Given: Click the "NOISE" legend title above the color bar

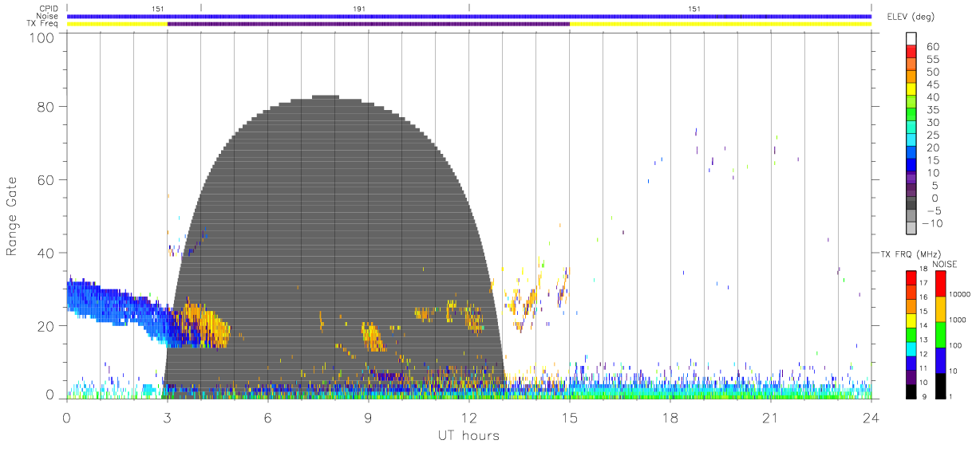Looking at the screenshot, I should (x=943, y=264).
